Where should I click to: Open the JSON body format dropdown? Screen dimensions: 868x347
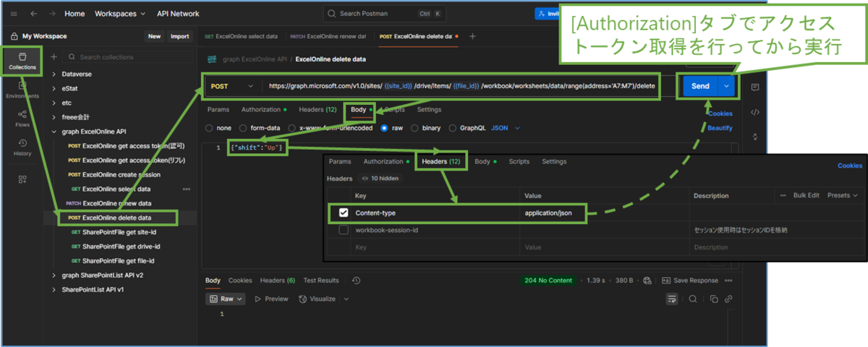pos(506,128)
